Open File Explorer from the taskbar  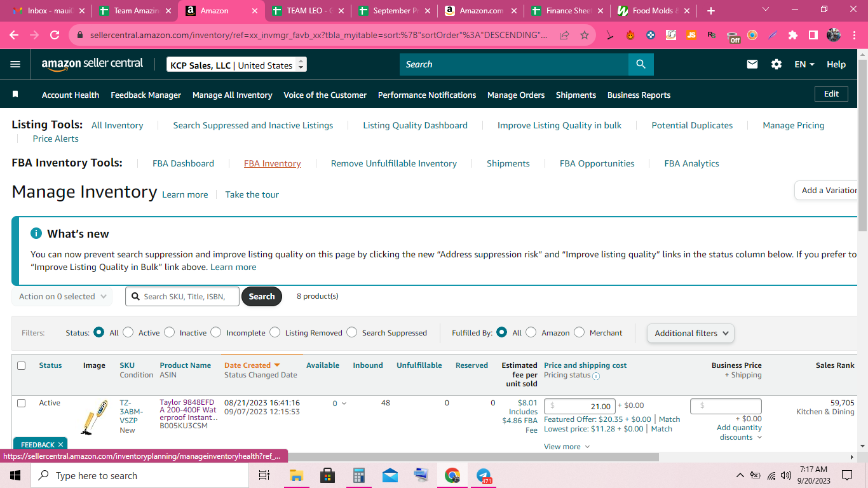click(x=297, y=475)
